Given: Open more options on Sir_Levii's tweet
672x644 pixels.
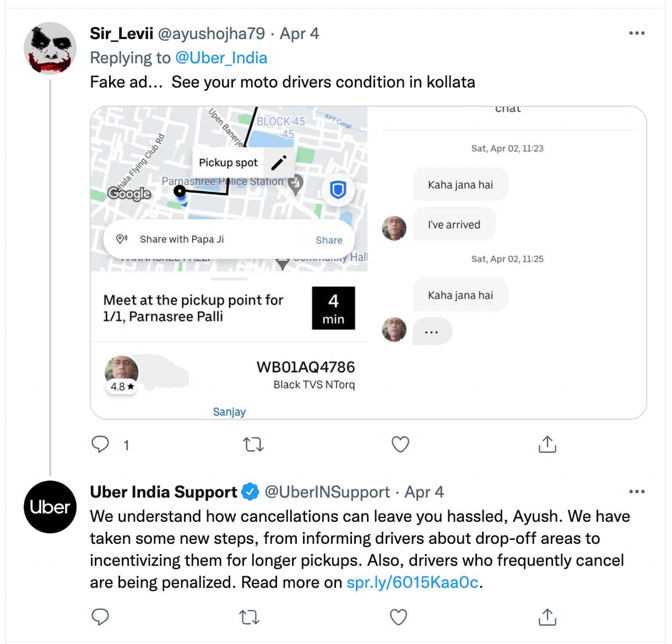Looking at the screenshot, I should pyautogui.click(x=636, y=34).
